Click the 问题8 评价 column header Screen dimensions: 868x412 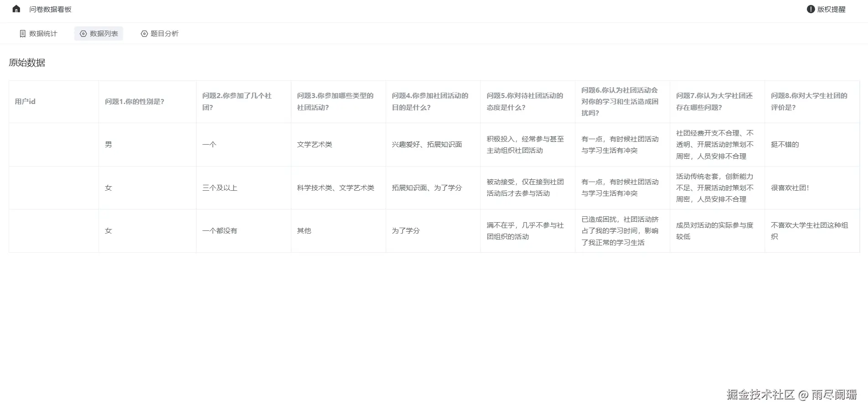[x=812, y=102]
